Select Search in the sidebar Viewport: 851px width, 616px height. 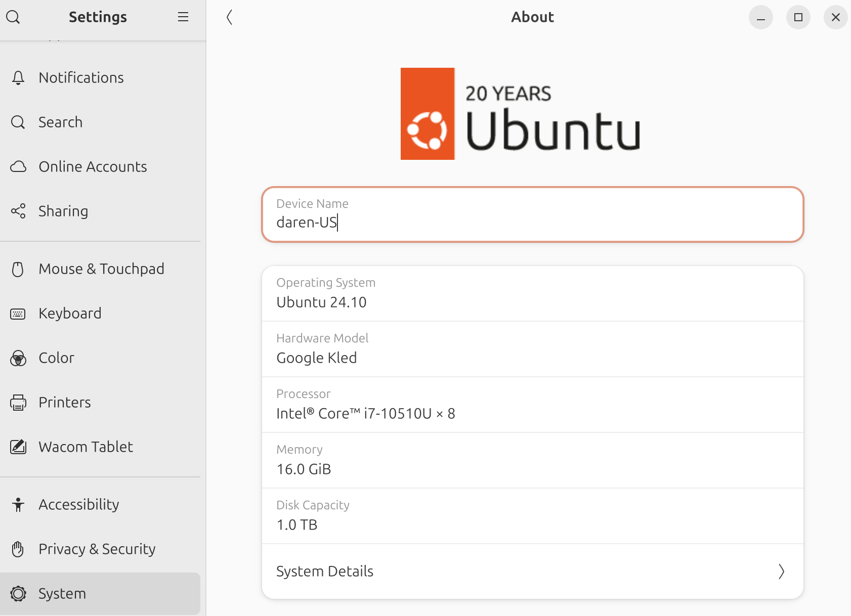[x=100, y=122]
